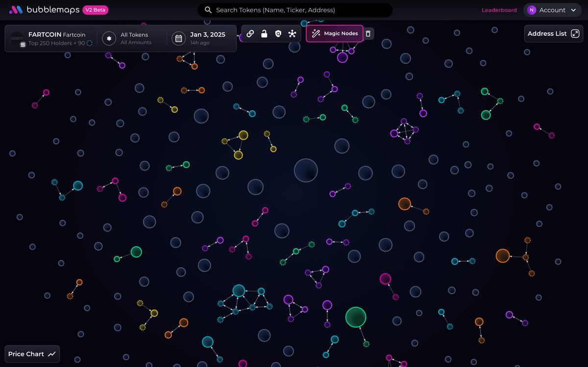Open the All Tokens filter dropdown
588x367 pixels.
point(135,38)
